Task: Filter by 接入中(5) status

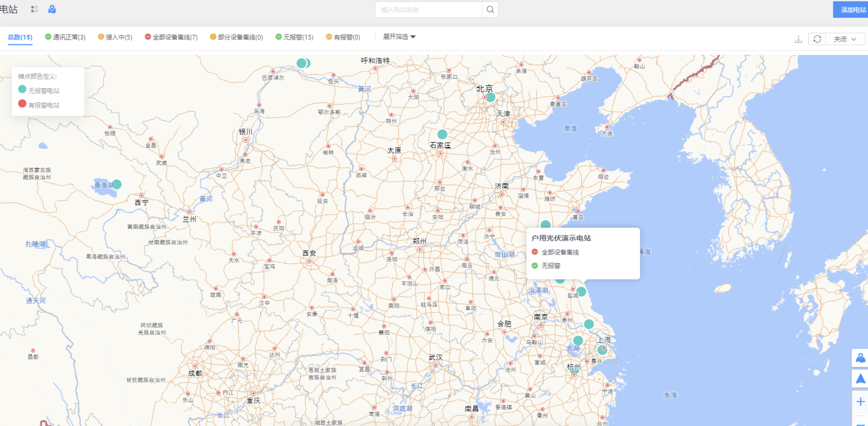Action: tap(115, 37)
